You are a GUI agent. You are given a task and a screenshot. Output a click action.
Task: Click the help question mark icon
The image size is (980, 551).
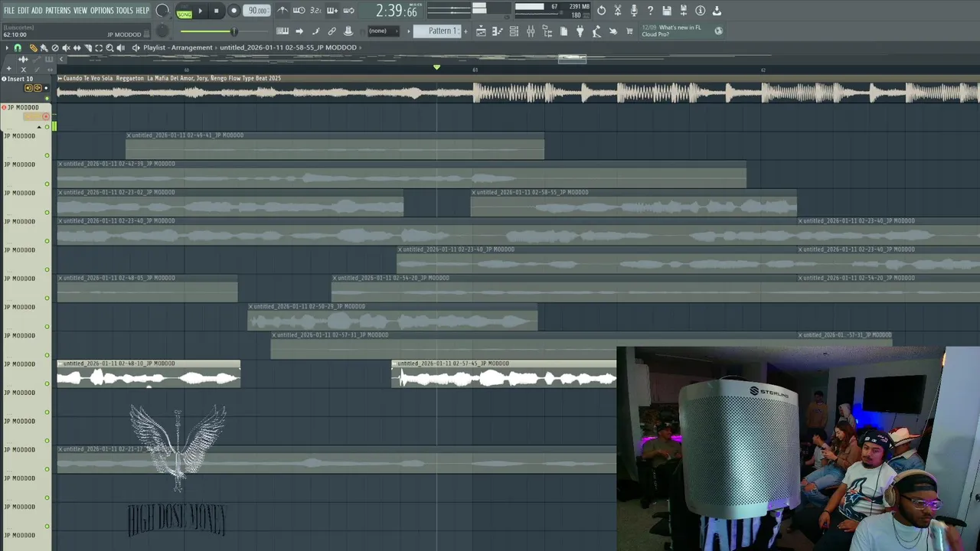tap(651, 11)
